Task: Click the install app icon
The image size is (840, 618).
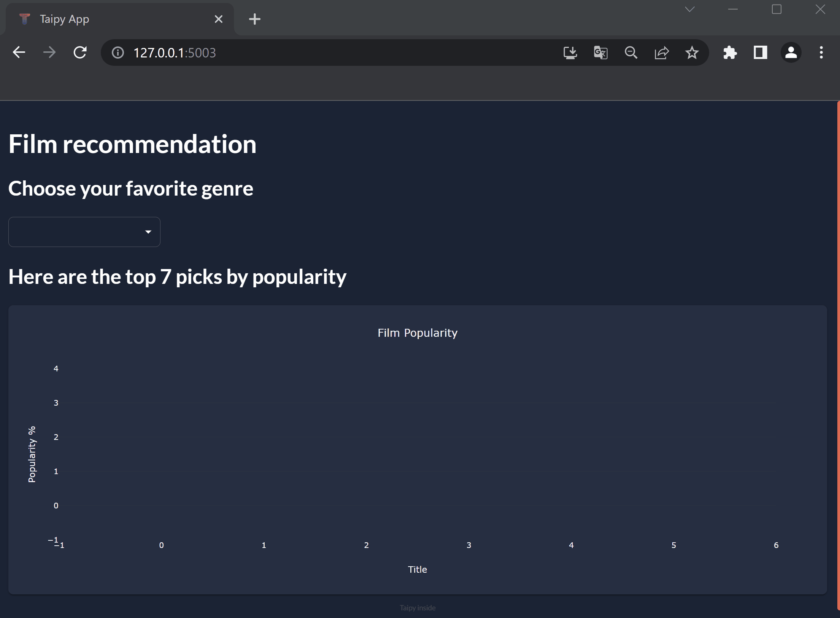Action: (570, 53)
